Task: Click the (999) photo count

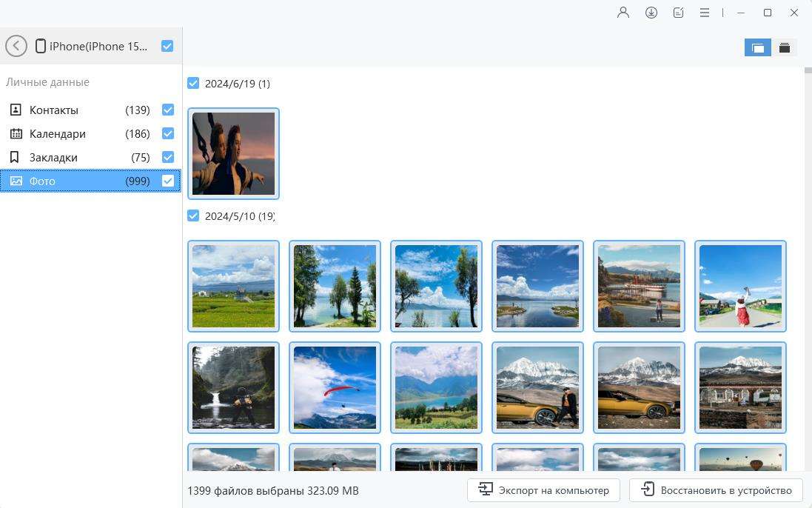Action: (137, 181)
